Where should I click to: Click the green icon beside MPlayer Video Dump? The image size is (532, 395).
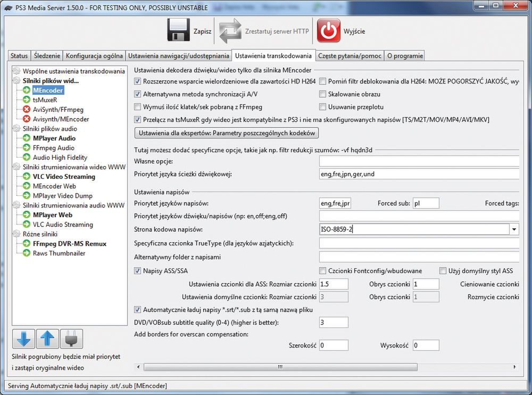[x=27, y=195]
